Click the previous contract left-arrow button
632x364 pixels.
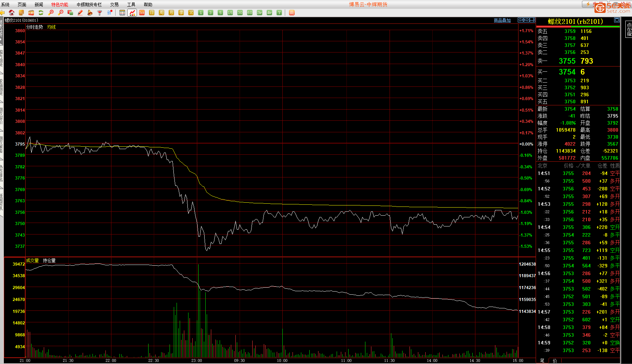[521, 20]
